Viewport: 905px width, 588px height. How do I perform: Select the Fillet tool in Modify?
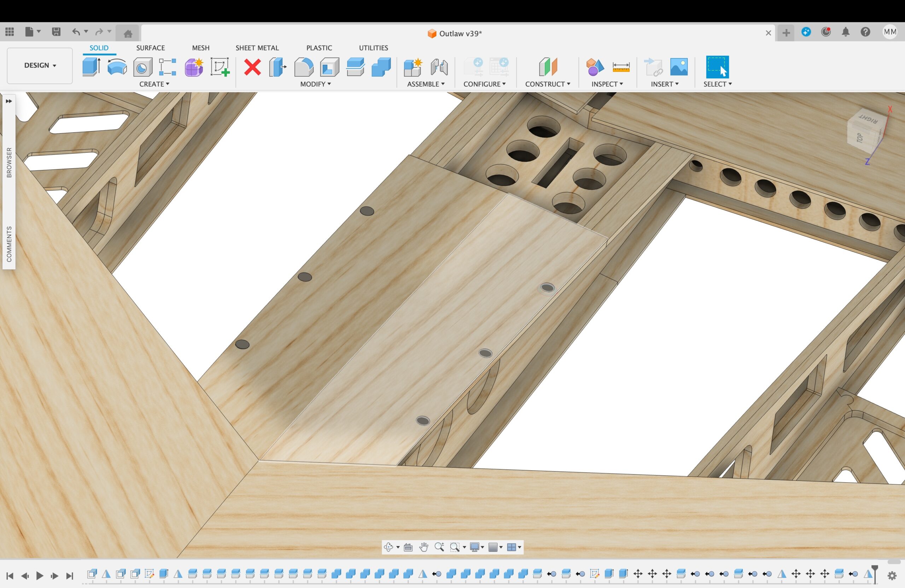(304, 67)
